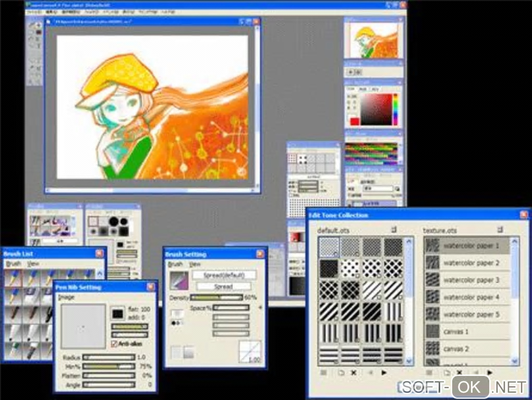Viewport: 532px width, 400px height.
Task: Open the small menu icon beside texture.ots
Action: coord(500,230)
